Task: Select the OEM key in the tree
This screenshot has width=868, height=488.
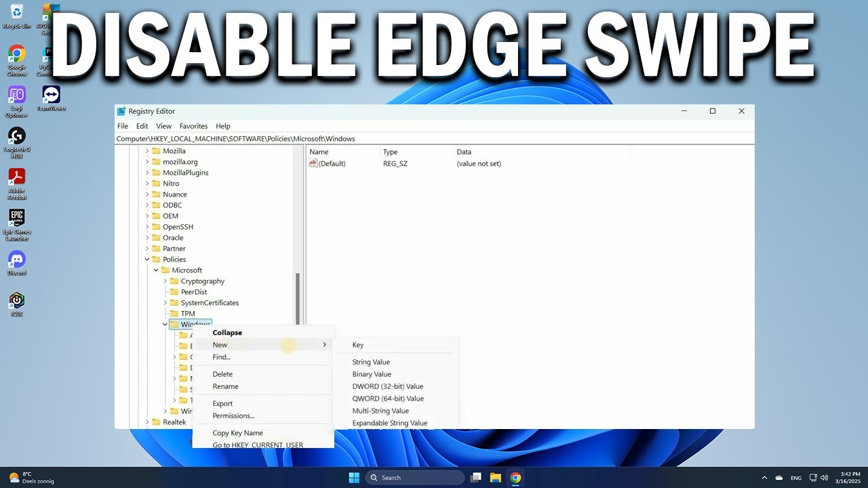Action: point(170,216)
